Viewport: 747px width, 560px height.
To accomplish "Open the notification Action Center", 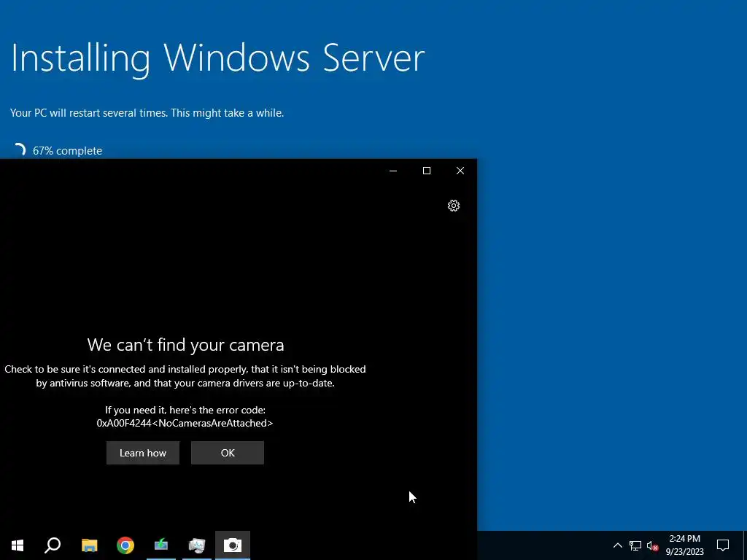I will pyautogui.click(x=723, y=545).
